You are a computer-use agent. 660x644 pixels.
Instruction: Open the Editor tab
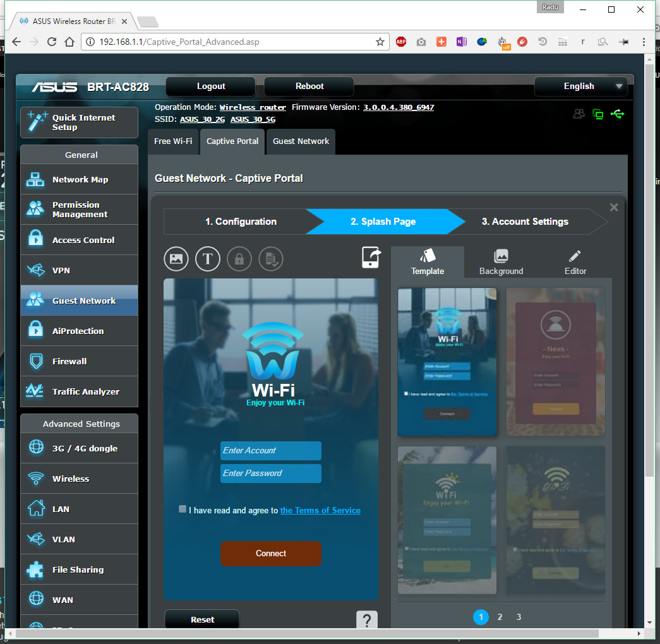pos(575,262)
